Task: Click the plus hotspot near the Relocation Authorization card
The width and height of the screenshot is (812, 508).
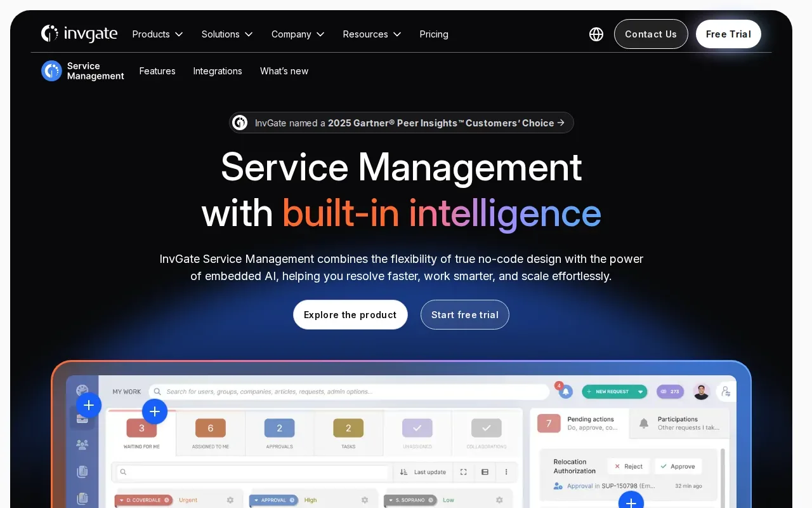Action: 631,502
